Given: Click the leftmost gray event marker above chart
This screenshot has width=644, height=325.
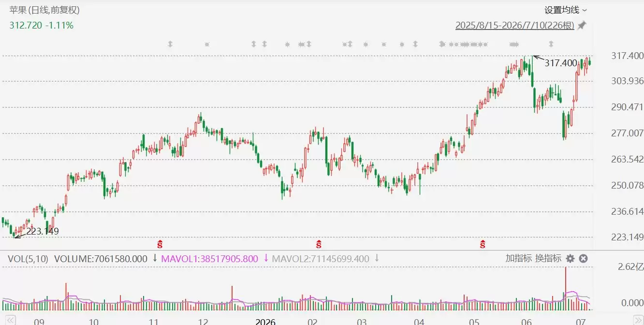Looking at the screenshot, I should click(x=170, y=44).
